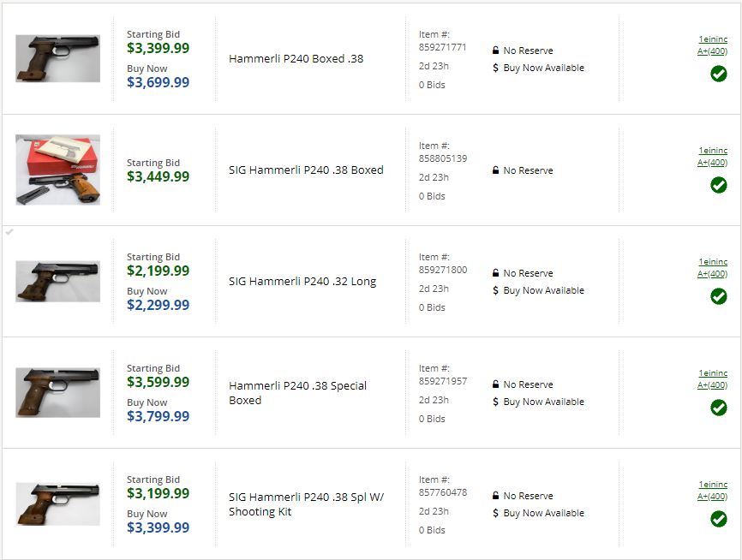Click the $2,299.99 Buy Now price
742x560 pixels.
click(x=158, y=305)
